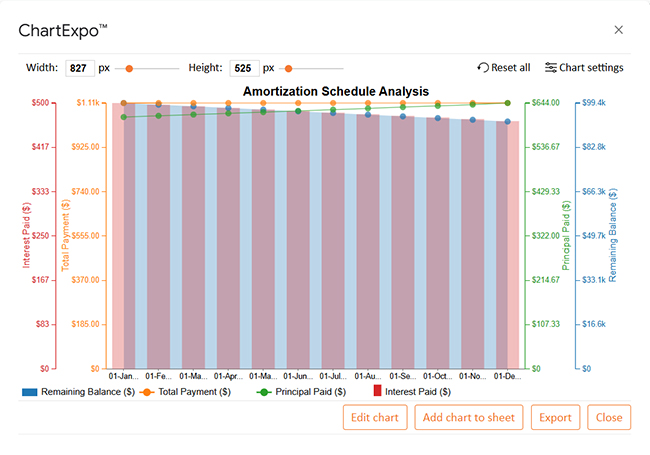Click the Height slider handle

(x=288, y=68)
